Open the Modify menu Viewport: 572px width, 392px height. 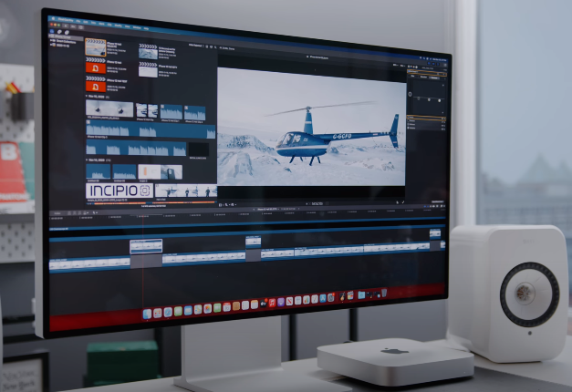119,26
